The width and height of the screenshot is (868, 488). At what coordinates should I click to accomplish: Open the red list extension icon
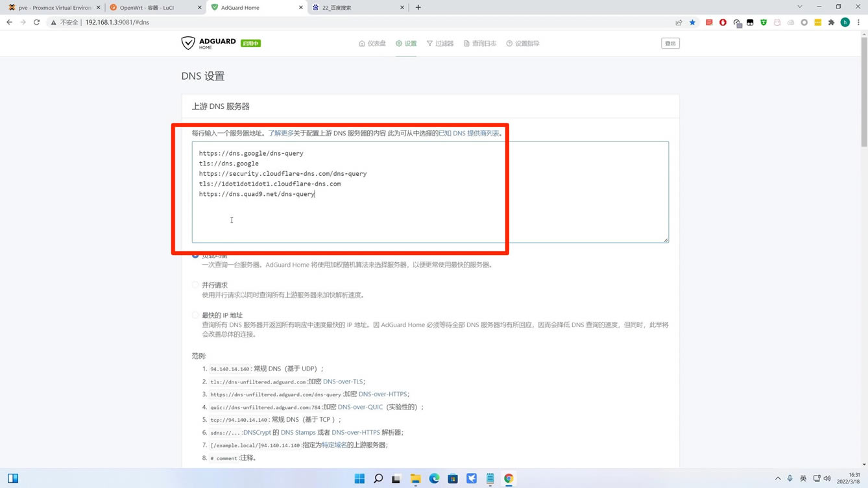click(709, 23)
